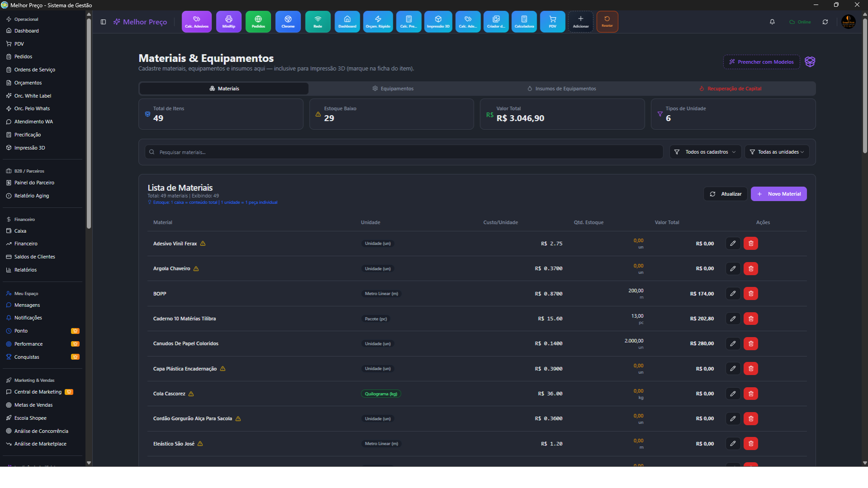The height and width of the screenshot is (488, 868).
Task: Click the Novo Material button
Action: [779, 194]
